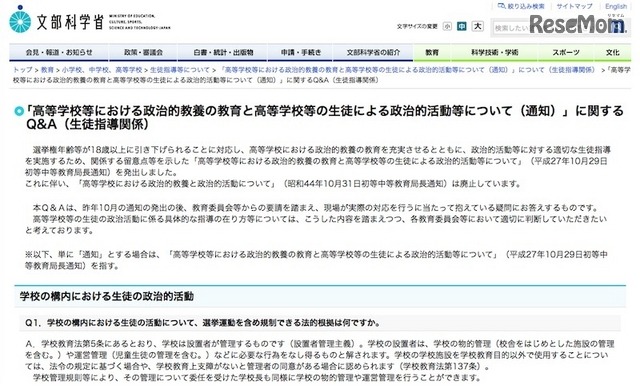Image resolution: width=640 pixels, height=389 pixels.
Task: Open the 会見・報道・お知らせ menu
Action: [x=59, y=52]
